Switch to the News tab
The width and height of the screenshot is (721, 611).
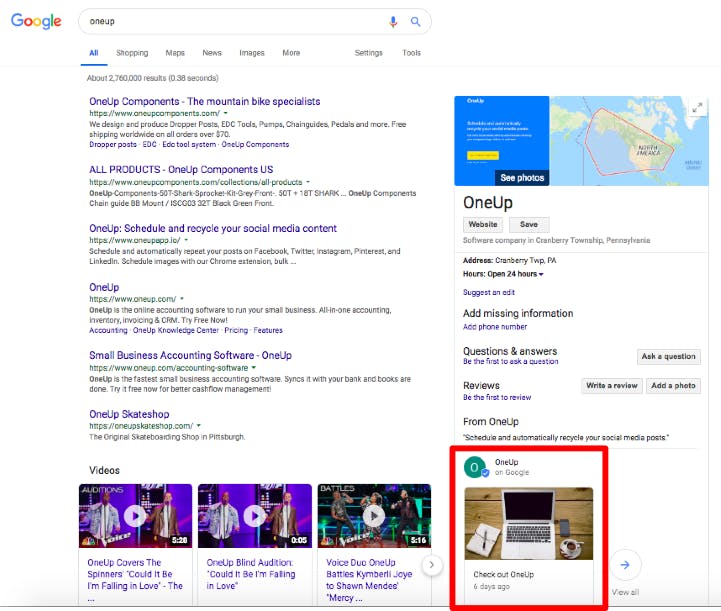pos(212,53)
